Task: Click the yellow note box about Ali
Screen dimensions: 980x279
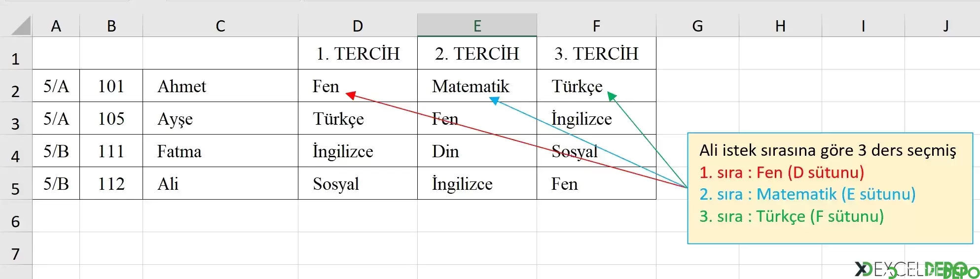Action: (830, 188)
